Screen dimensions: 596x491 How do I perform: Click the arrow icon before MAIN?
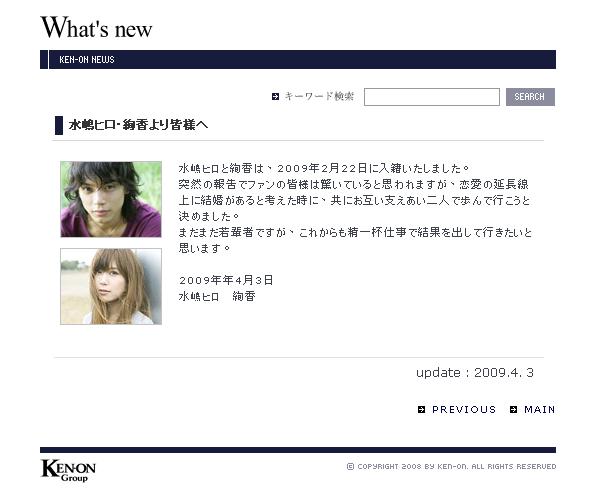[514, 409]
